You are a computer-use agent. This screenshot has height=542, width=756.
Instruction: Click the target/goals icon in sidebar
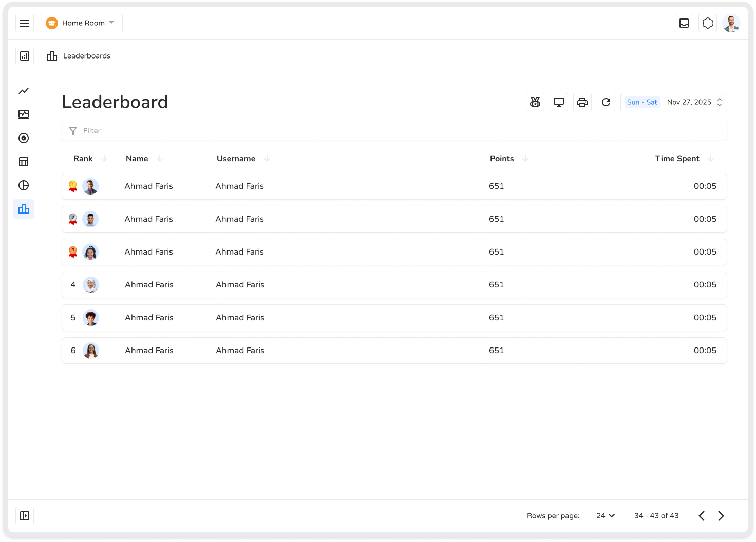[24, 138]
